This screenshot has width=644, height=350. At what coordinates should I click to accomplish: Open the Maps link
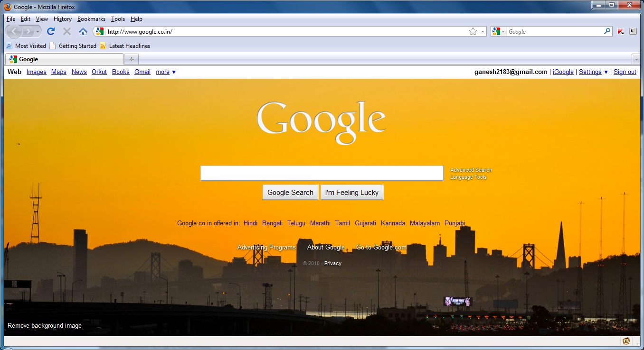tap(59, 72)
